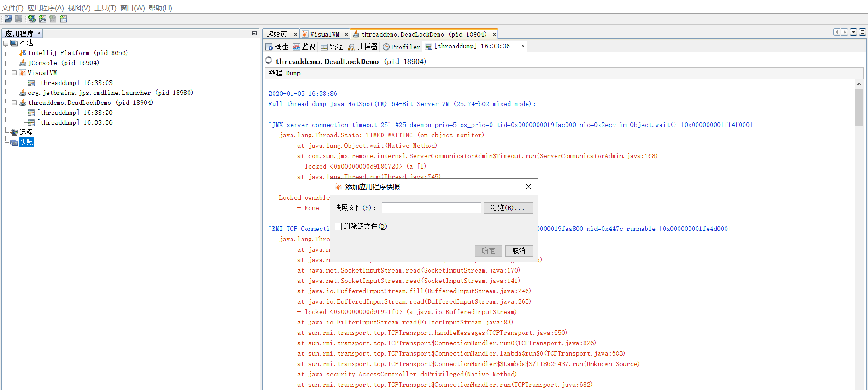Click the thread dump scrollbar up arrow

click(859, 84)
